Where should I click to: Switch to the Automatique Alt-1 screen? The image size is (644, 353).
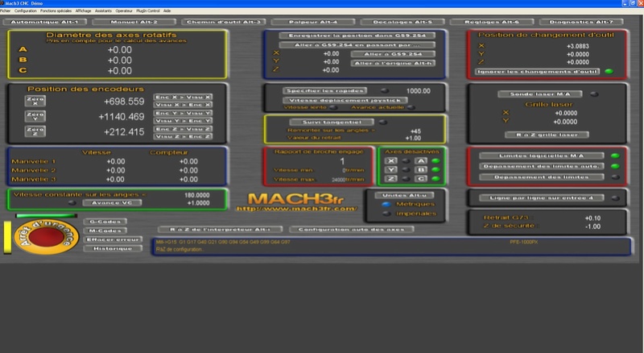click(x=44, y=22)
